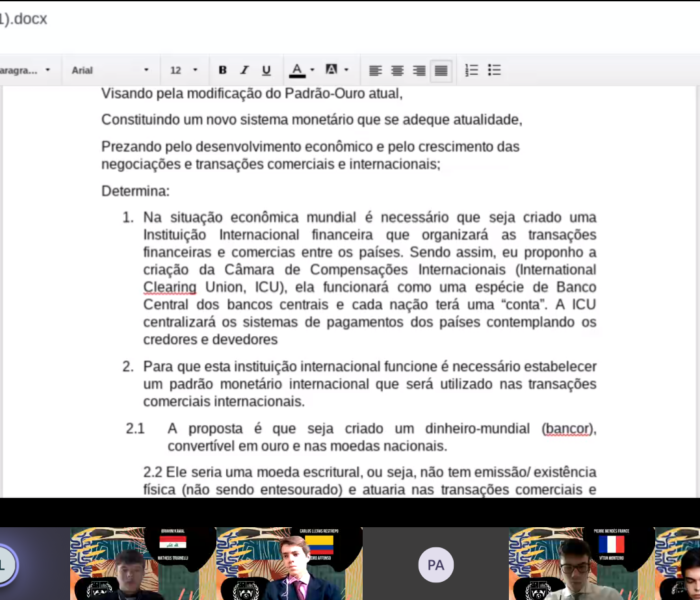The width and height of the screenshot is (700, 600).
Task: Select the PA participant avatar tile
Action: tap(435, 564)
